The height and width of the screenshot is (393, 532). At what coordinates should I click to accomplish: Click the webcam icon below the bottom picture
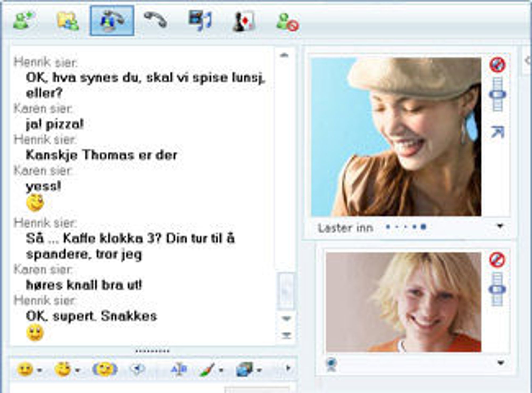click(331, 365)
